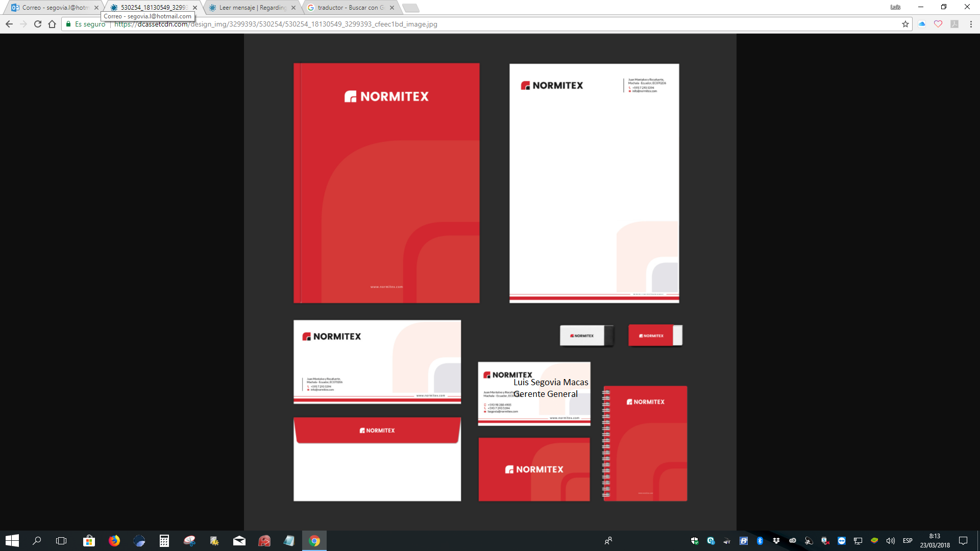Click the red Normitex folder cover image
The image size is (980, 551).
(386, 183)
